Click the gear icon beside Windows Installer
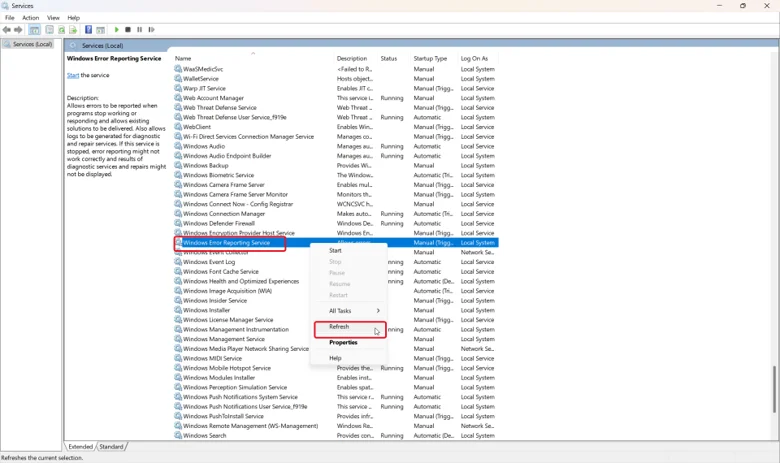This screenshot has height=463, width=780. click(x=178, y=310)
